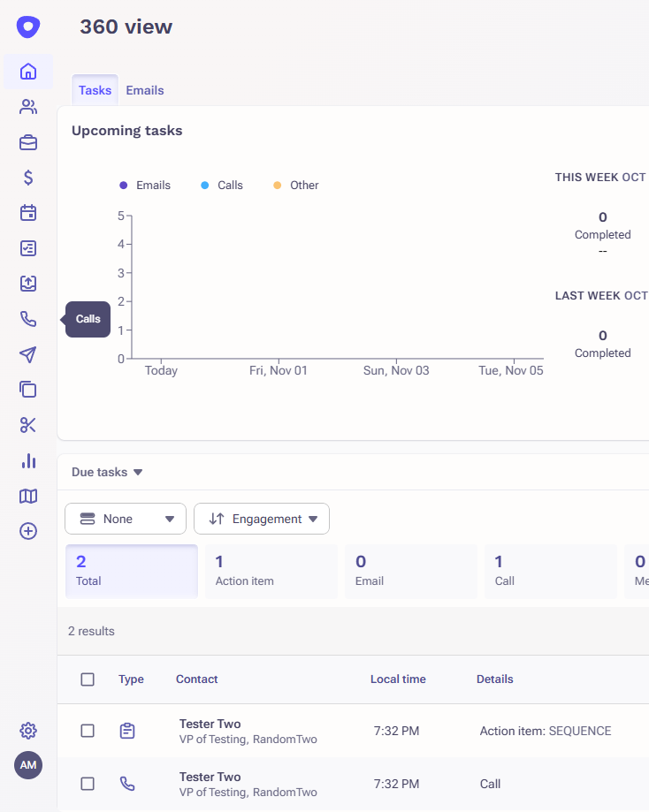Viewport: 649px width, 812px height.
Task: Click the action item clipboard icon
Action: (x=127, y=731)
